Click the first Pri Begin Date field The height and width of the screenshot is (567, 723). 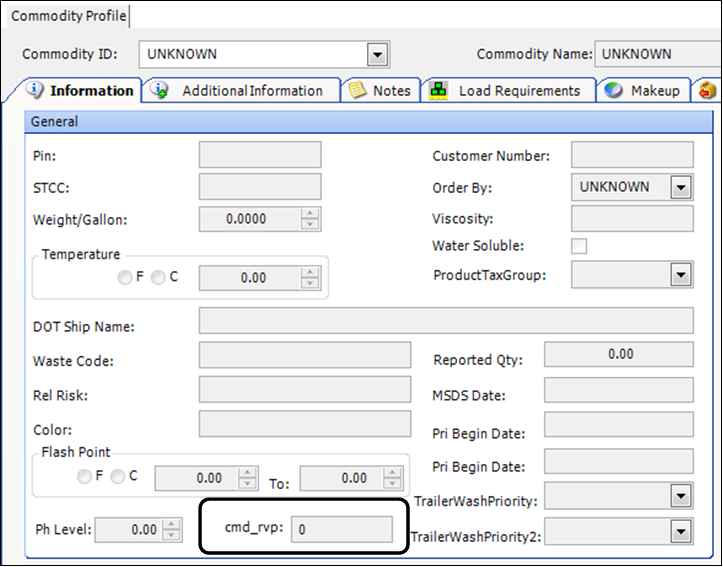(x=619, y=425)
